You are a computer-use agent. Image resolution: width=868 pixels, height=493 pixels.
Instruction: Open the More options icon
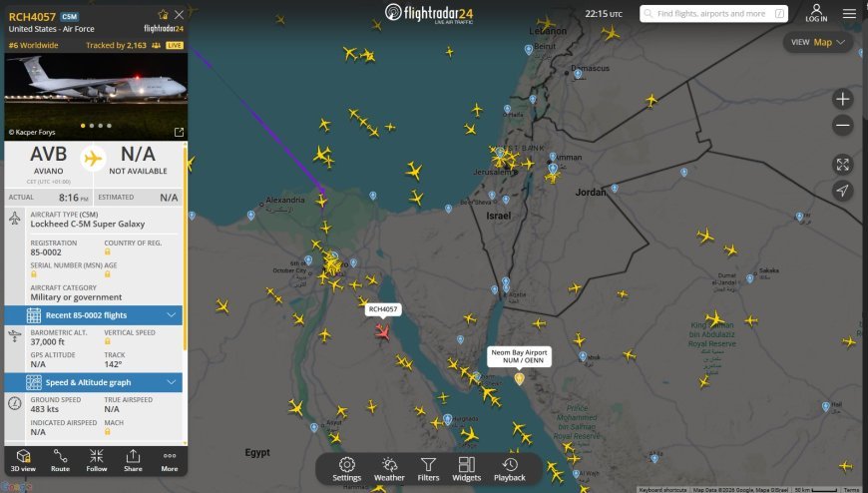pos(170,460)
